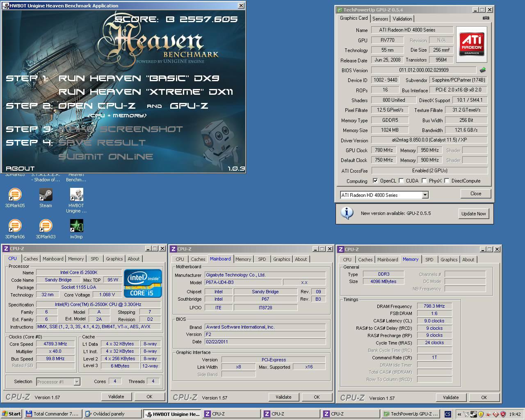Click Run Heaven "Basic" DX9 in HWBOT

139,78
